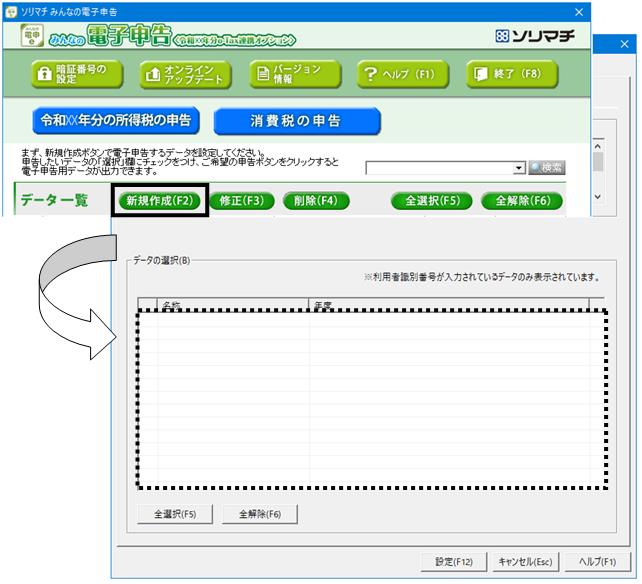The width and height of the screenshot is (642, 584).
Task: Click the scrollbar thumb in the back dialog
Action: point(598,162)
